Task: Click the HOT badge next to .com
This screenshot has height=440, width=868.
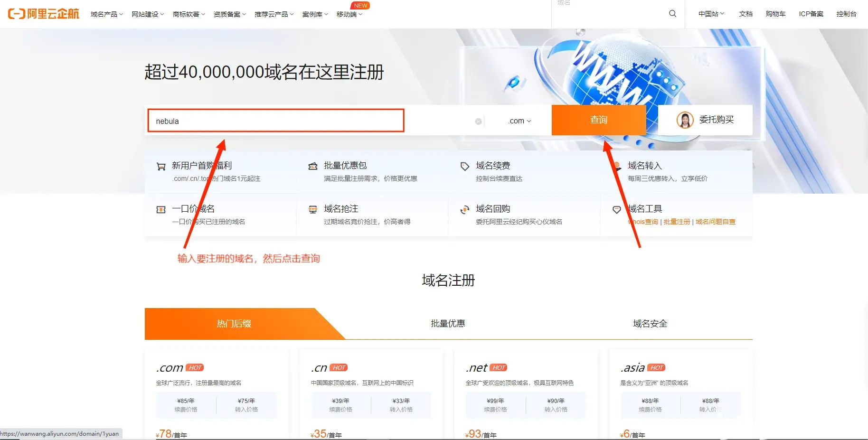Action: (x=195, y=367)
